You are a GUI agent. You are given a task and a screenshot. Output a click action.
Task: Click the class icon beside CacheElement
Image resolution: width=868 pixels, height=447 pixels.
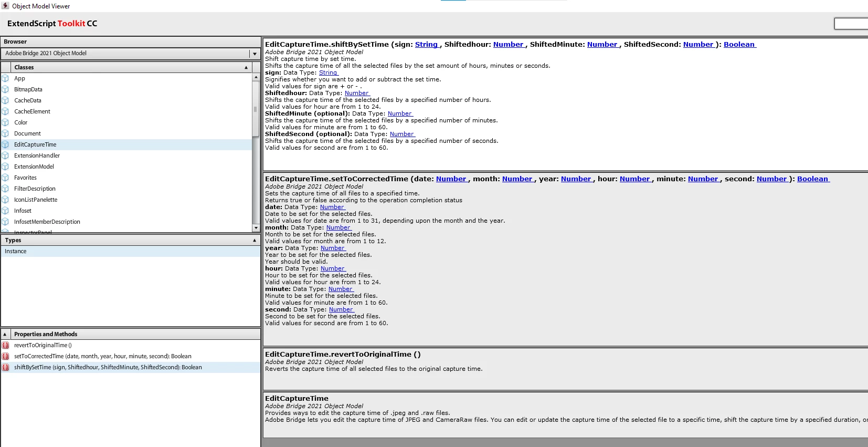(5, 111)
